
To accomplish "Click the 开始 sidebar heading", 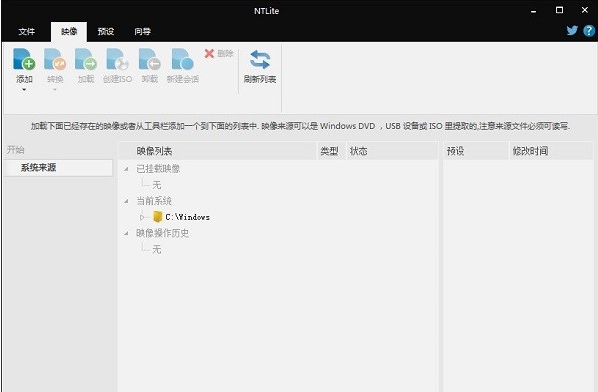I will [x=16, y=150].
